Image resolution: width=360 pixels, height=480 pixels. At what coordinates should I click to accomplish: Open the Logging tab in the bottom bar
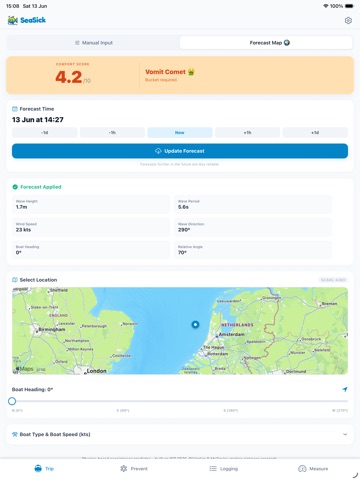coord(224,469)
